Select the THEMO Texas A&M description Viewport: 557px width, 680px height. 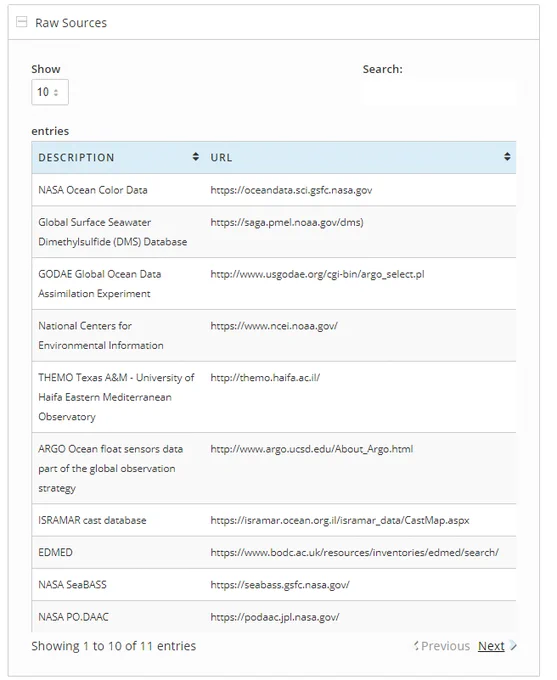point(116,397)
